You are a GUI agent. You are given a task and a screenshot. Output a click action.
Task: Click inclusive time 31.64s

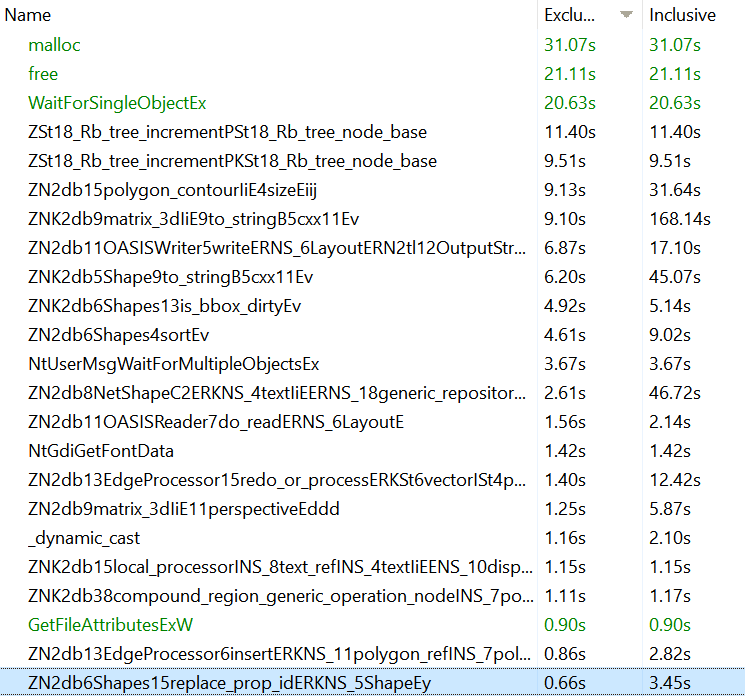[x=675, y=190]
